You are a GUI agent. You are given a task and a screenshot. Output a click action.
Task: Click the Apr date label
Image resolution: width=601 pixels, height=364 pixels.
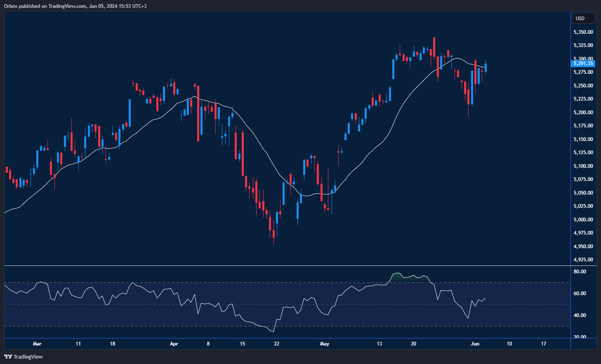click(174, 343)
